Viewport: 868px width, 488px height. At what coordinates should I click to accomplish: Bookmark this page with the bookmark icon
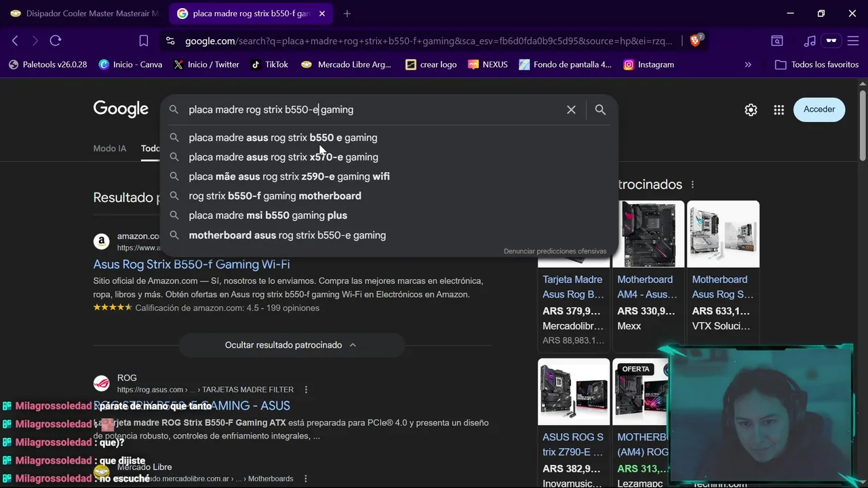[144, 41]
